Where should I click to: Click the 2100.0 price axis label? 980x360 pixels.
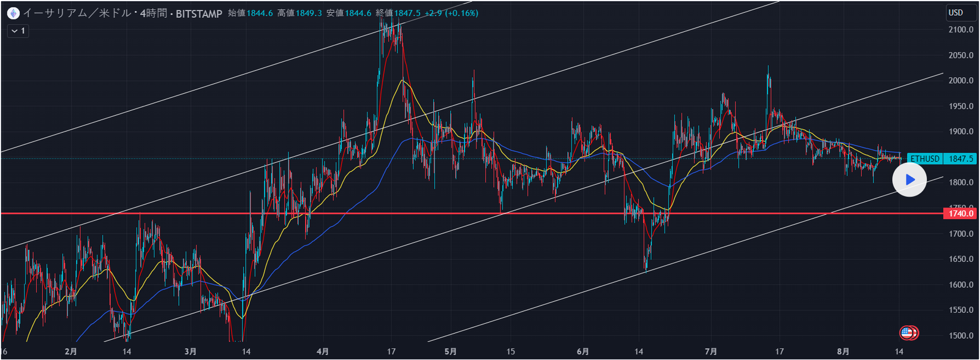960,29
